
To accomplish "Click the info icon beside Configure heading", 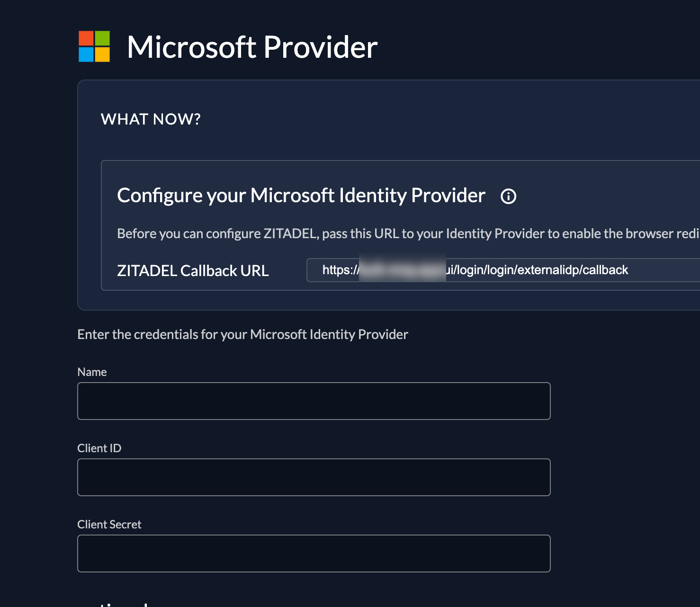I will 509,196.
